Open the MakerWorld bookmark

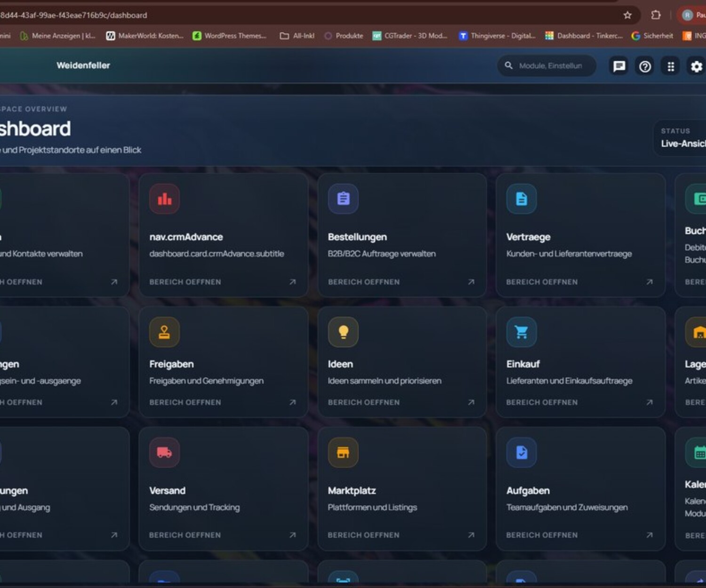[145, 36]
